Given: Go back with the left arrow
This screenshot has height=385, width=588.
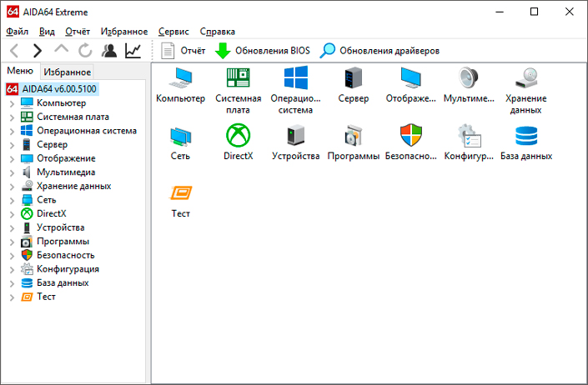Looking at the screenshot, I should tap(14, 51).
